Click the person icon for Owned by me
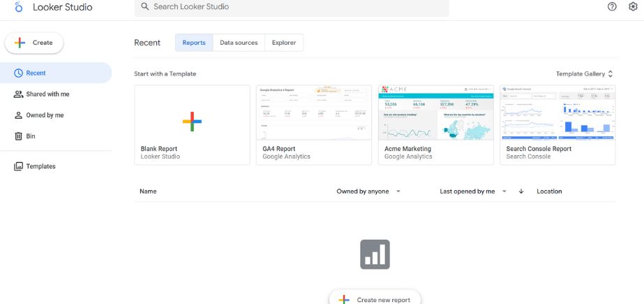The width and height of the screenshot is (644, 304). coord(18,115)
